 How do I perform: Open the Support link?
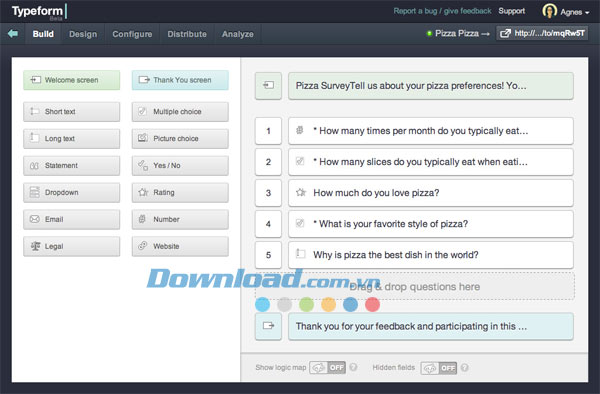(512, 11)
